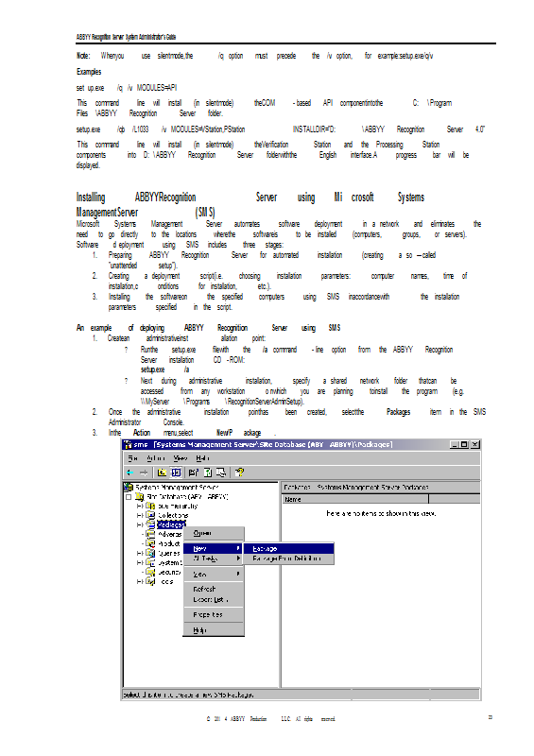Click the Tools node icon

(x=150, y=581)
